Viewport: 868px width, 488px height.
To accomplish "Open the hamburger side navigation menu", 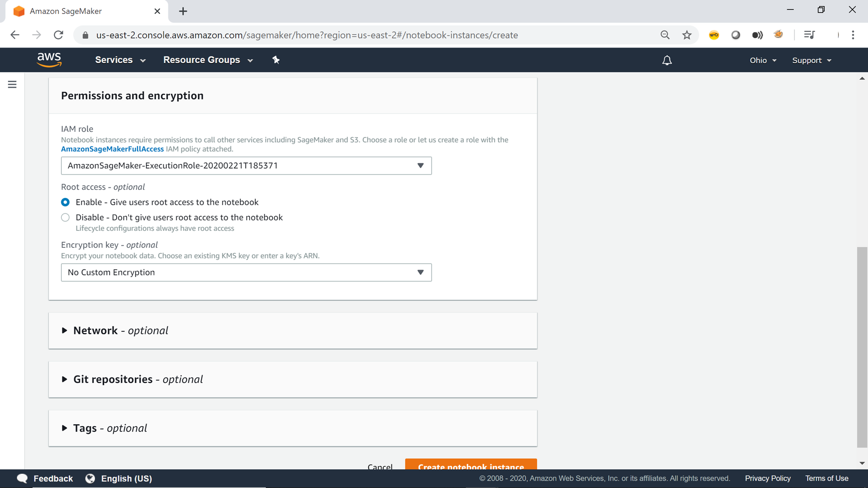I will pos(12,85).
